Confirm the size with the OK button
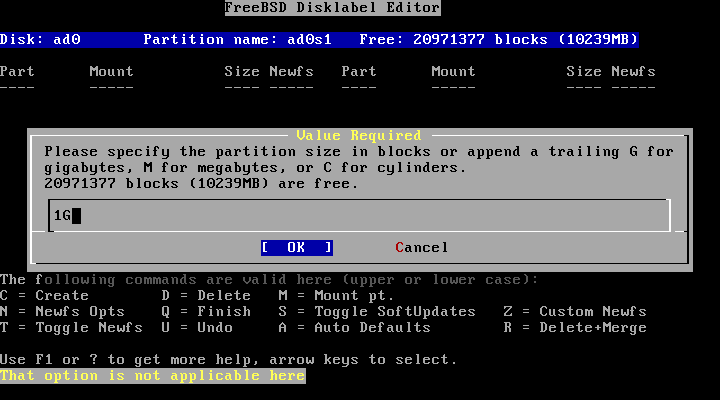 [297, 248]
